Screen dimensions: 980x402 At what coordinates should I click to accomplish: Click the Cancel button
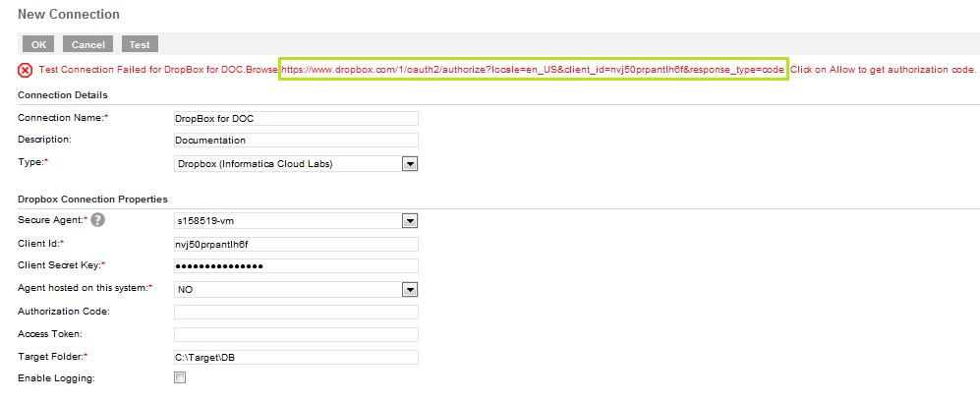[x=88, y=44]
